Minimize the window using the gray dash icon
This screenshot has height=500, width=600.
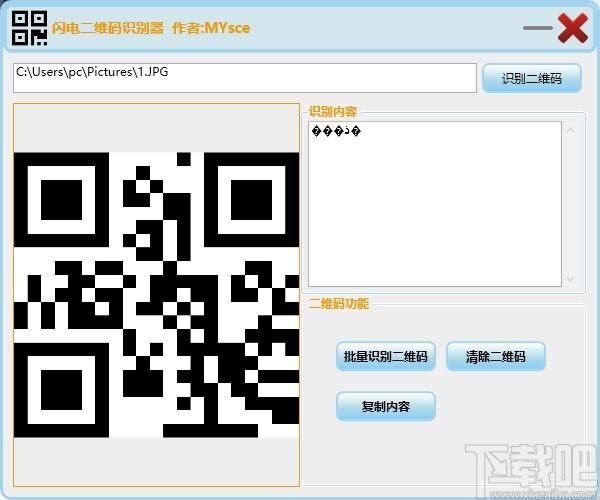click(x=538, y=28)
